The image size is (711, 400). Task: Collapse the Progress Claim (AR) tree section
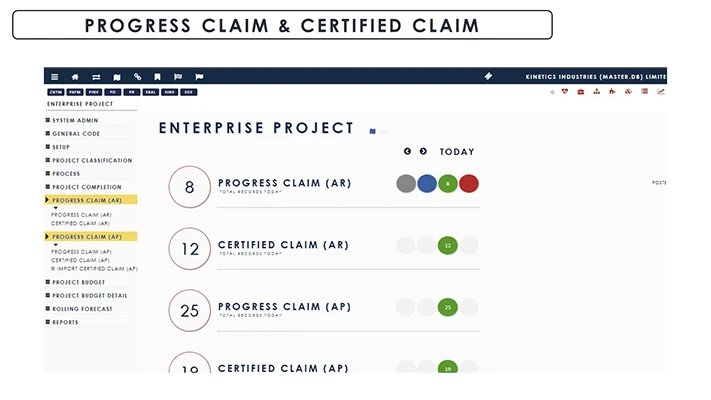point(47,200)
